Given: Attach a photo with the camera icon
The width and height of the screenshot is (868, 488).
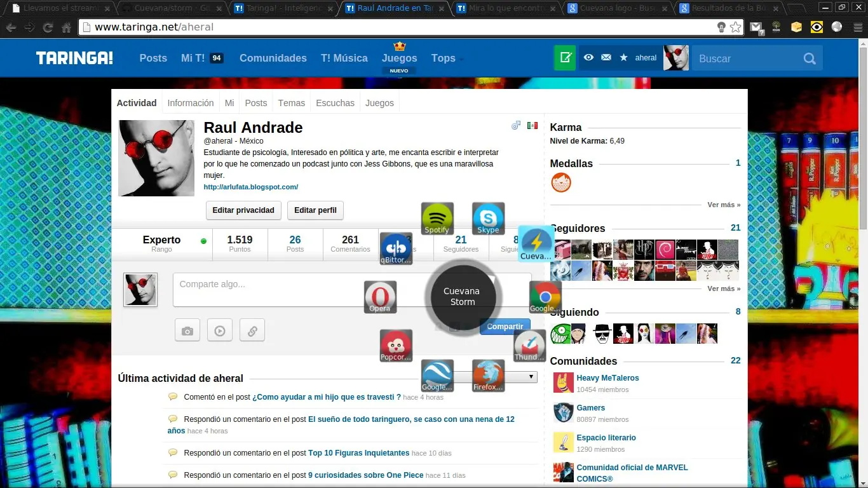Looking at the screenshot, I should 187,330.
